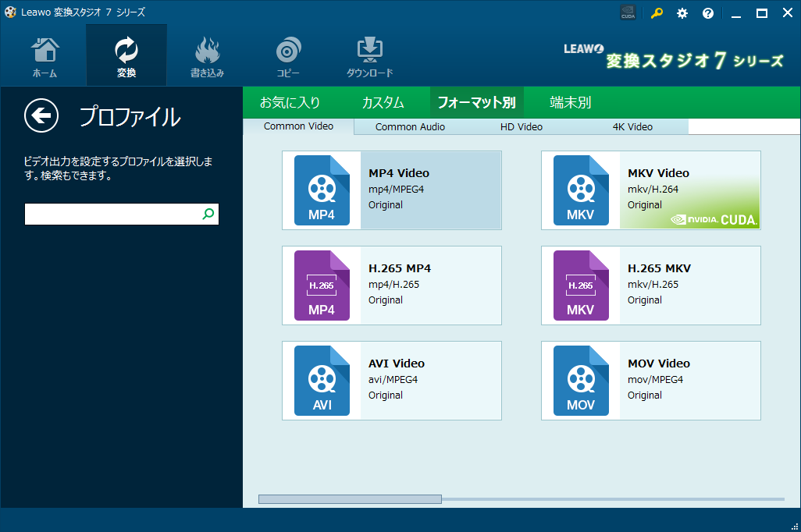Viewport: 801px width, 532px height.
Task: Click the purple H.265 MP4 file icon
Action: 322,286
